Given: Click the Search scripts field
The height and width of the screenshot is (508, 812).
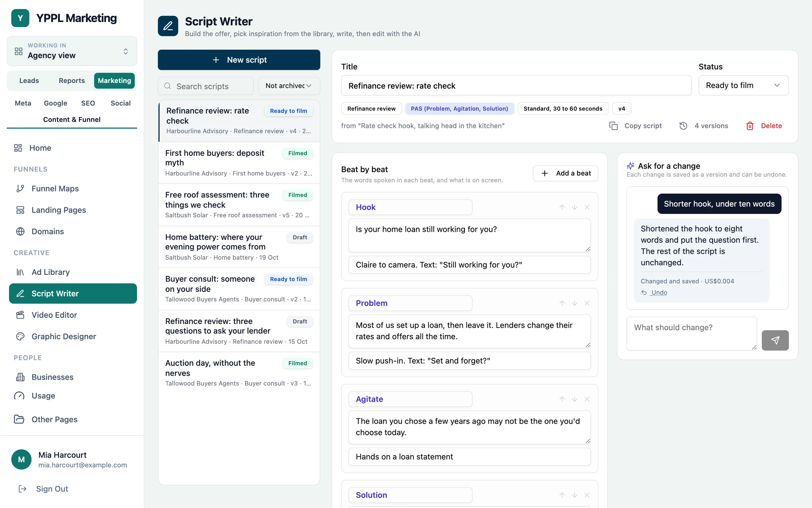Looking at the screenshot, I should (206, 86).
